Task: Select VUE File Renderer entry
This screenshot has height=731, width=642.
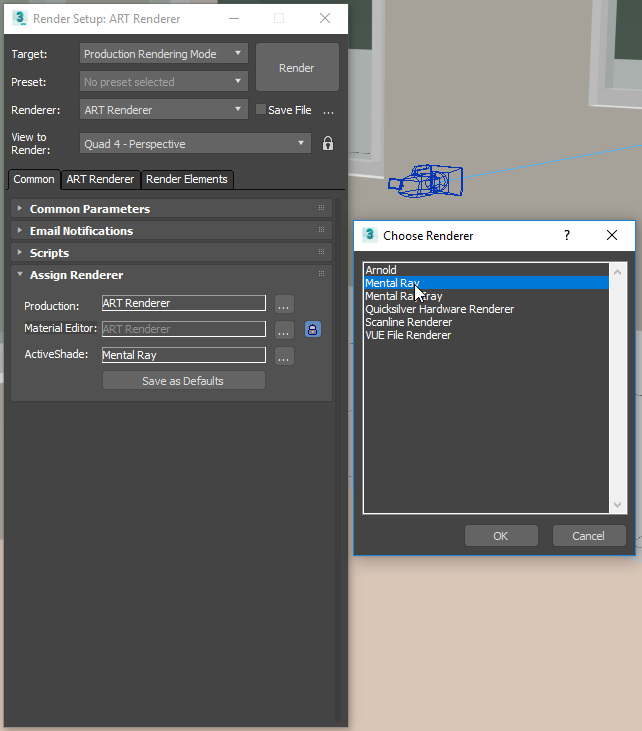Action: (486, 335)
